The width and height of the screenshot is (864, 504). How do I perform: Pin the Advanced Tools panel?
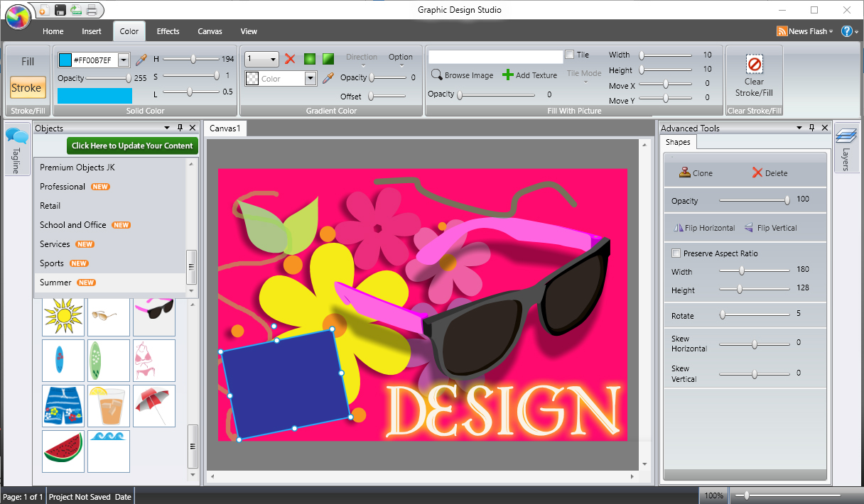811,128
